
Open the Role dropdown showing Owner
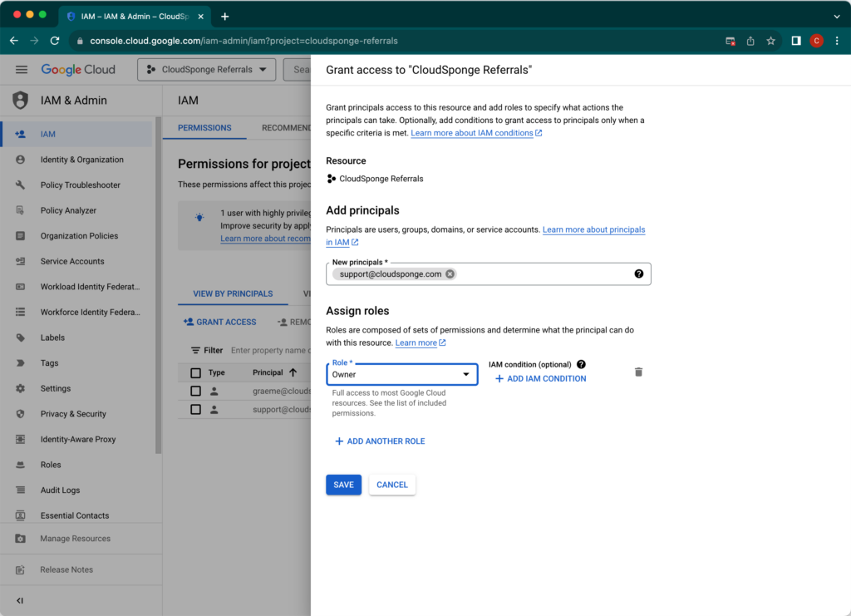[x=401, y=374]
